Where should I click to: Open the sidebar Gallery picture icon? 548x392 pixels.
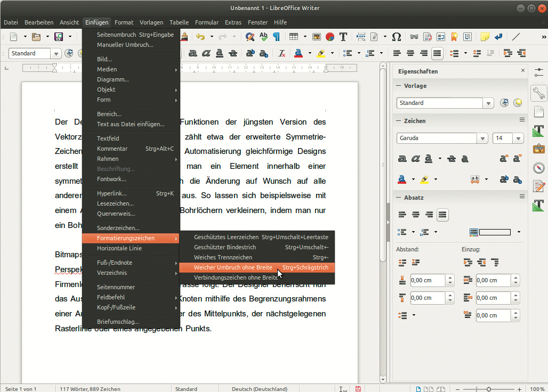[539, 149]
